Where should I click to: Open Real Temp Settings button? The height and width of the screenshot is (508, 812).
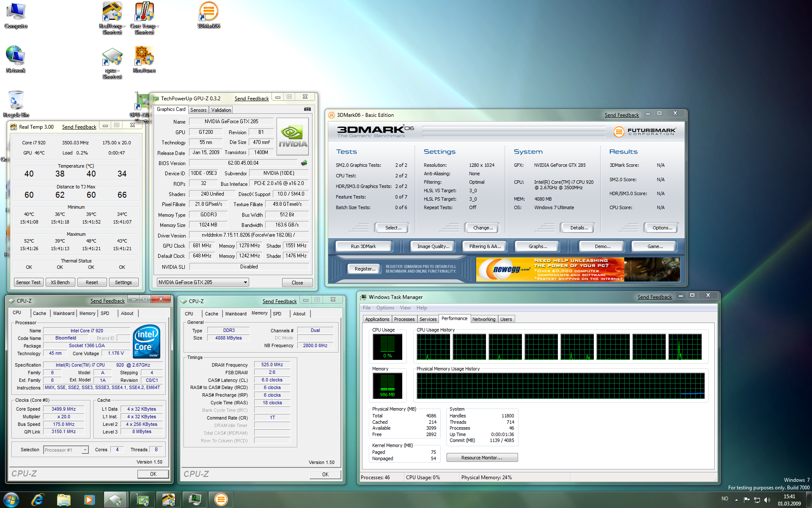(x=123, y=282)
